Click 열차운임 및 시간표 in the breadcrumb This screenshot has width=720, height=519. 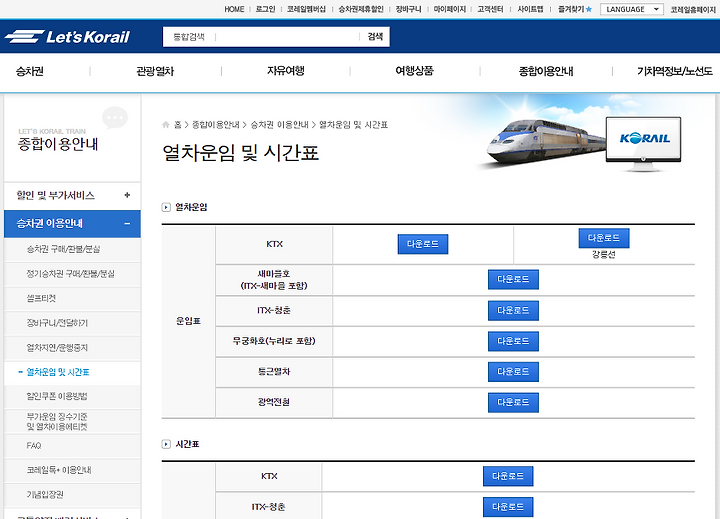pyautogui.click(x=354, y=124)
